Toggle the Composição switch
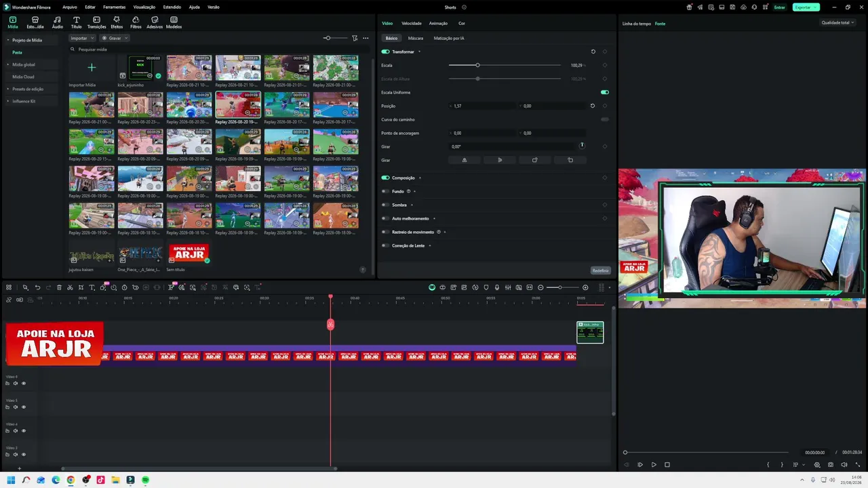868x488 pixels. 385,178
